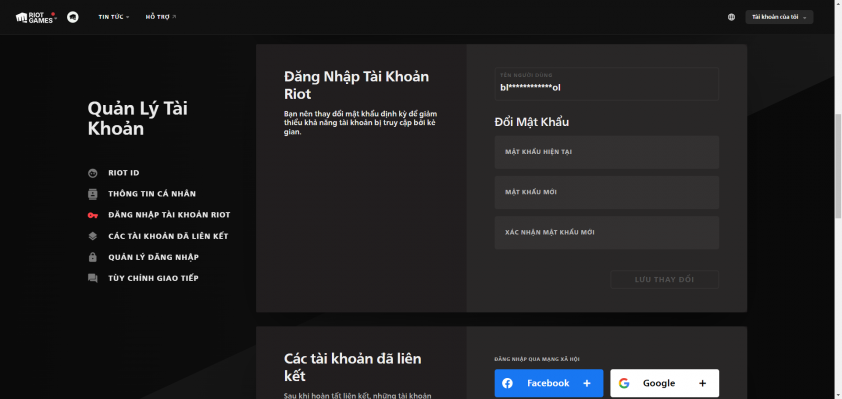
Task: Link account with Facebook button
Action: pyautogui.click(x=549, y=383)
